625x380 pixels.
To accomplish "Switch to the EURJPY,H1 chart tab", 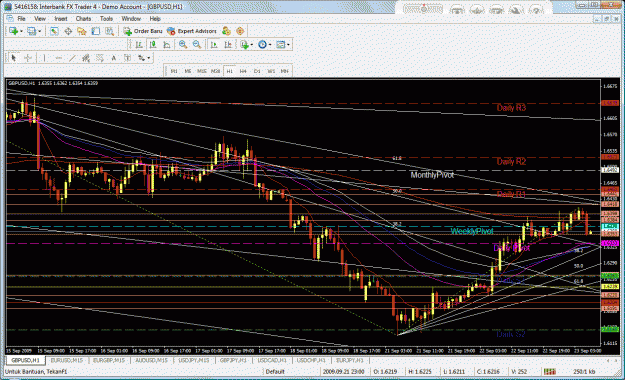I will pyautogui.click(x=350, y=360).
